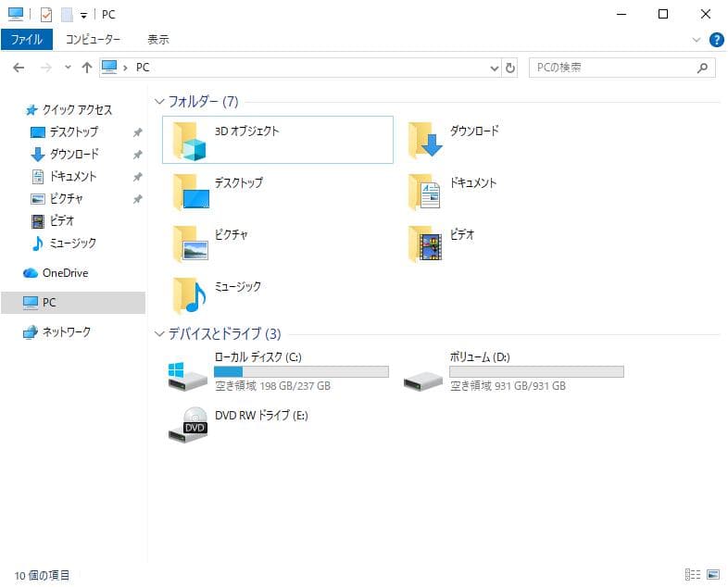Select the ミュージック folder icon in the main pane

pyautogui.click(x=190, y=296)
